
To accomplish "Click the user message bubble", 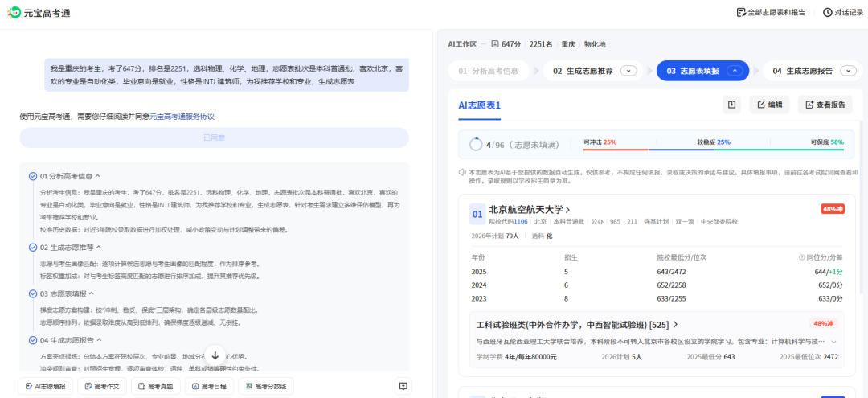I will (227, 76).
